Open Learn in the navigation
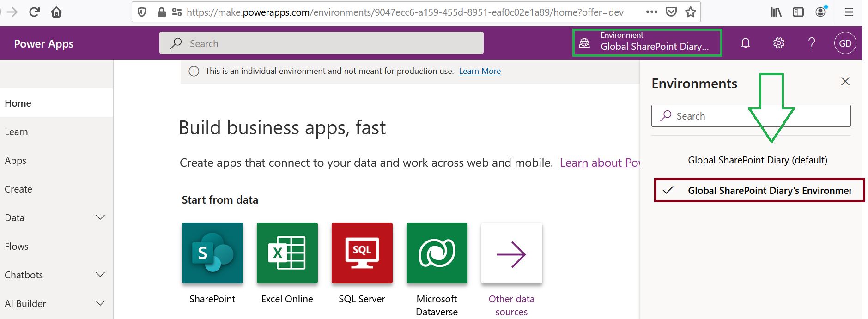868x319 pixels. 56,132
